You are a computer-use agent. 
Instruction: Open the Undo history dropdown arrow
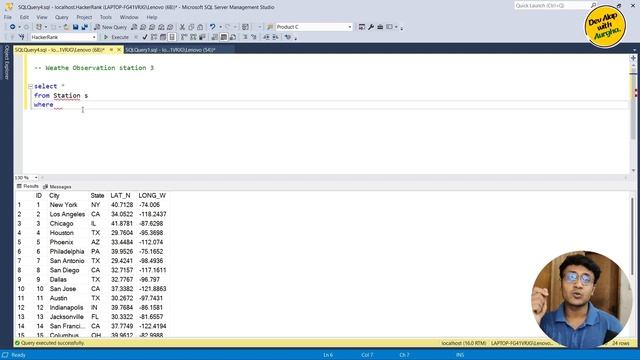click(x=220, y=27)
